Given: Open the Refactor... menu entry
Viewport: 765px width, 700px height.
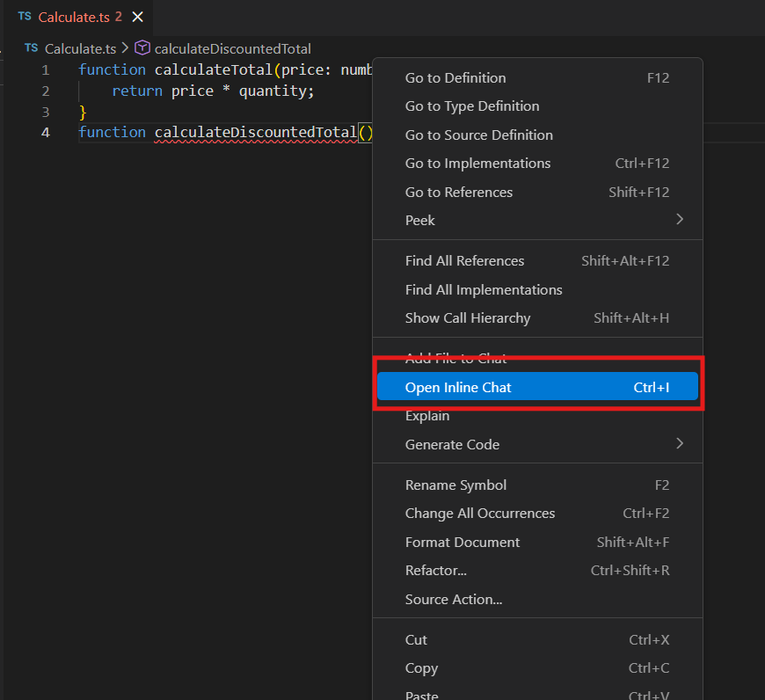Looking at the screenshot, I should click(x=436, y=571).
